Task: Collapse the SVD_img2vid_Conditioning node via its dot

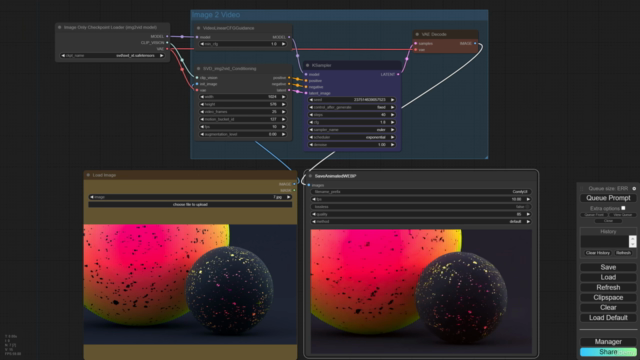Action: (198, 69)
